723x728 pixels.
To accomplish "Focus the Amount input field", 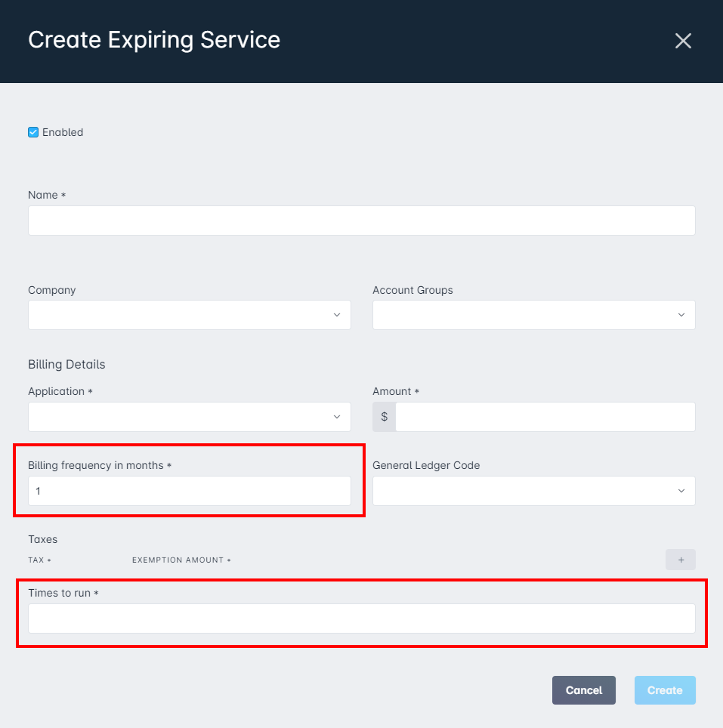I will pos(545,416).
